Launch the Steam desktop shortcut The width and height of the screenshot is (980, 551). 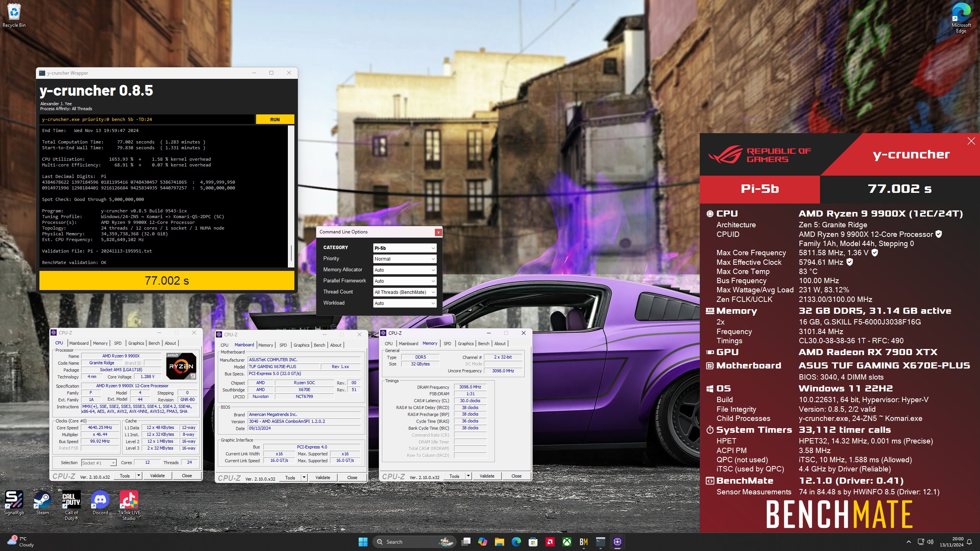coord(42,503)
